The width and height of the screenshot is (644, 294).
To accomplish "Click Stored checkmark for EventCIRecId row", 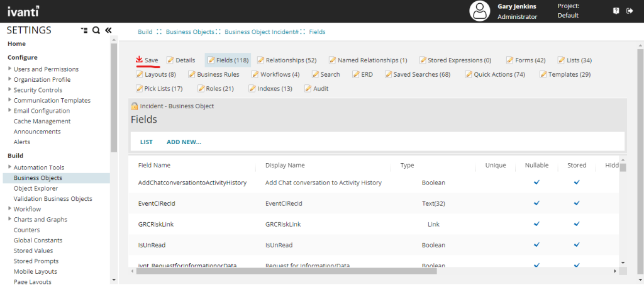I will pos(577,203).
